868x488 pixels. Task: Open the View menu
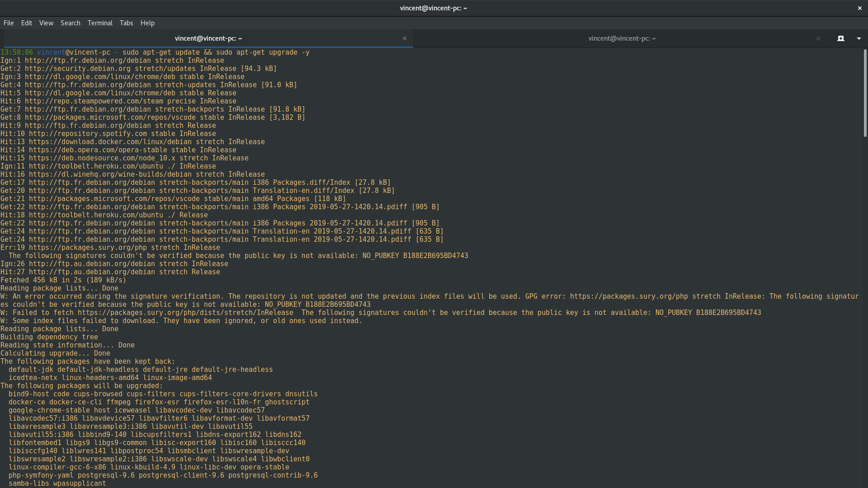coord(46,23)
